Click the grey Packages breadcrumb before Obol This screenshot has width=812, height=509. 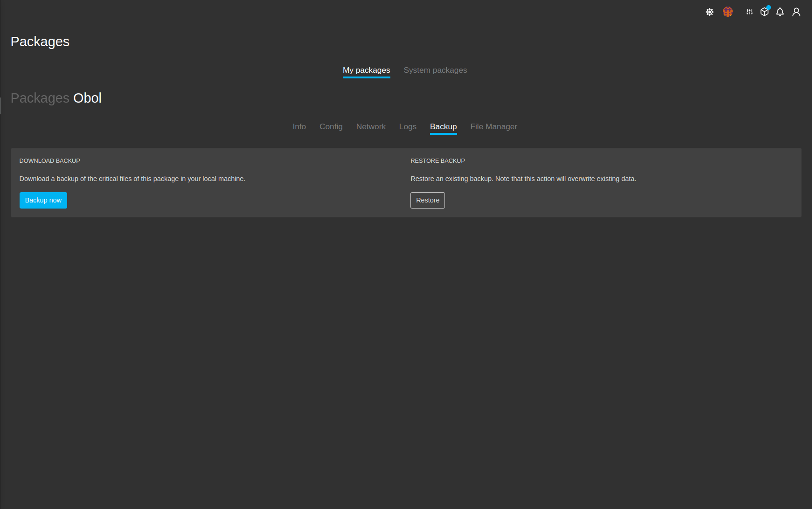coord(40,98)
